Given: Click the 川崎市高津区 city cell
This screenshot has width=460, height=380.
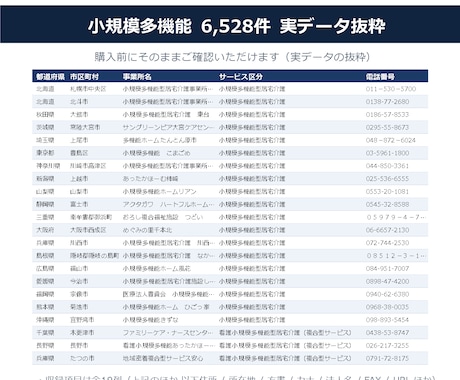Looking at the screenshot, I should [x=88, y=166].
